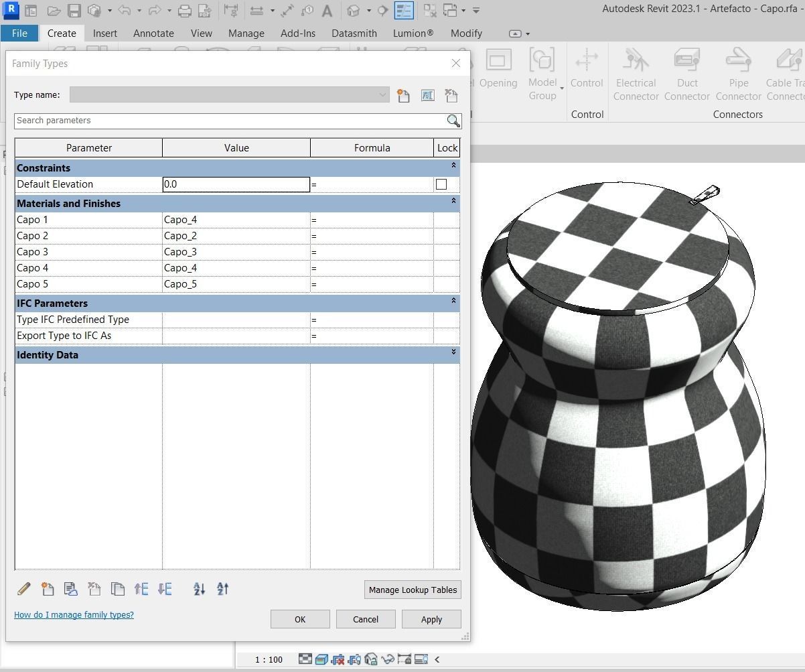Collapse the Materials and Finishes group
The width and height of the screenshot is (805, 672).
point(453,201)
